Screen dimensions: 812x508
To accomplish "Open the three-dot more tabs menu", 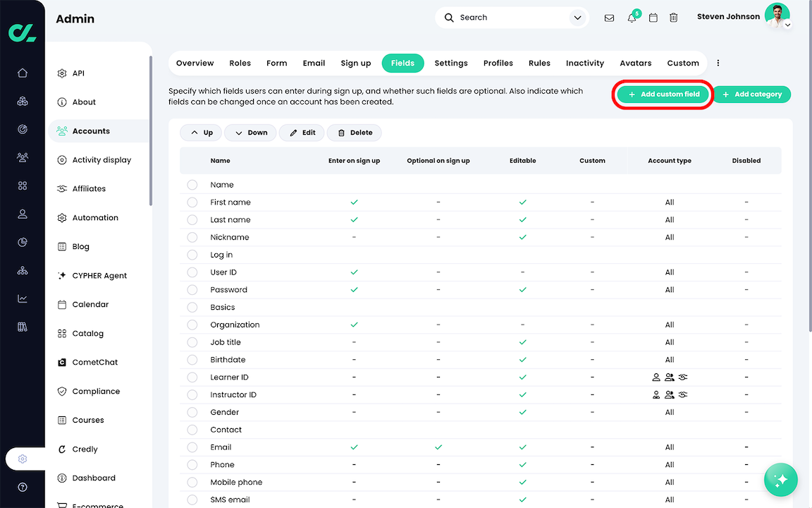I will click(718, 63).
